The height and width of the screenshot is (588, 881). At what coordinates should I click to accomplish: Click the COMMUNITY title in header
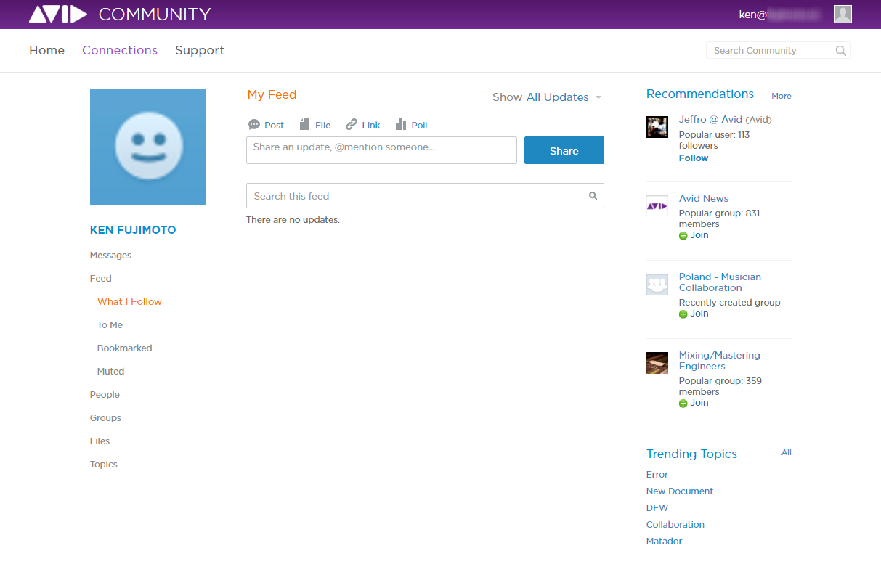coord(155,14)
